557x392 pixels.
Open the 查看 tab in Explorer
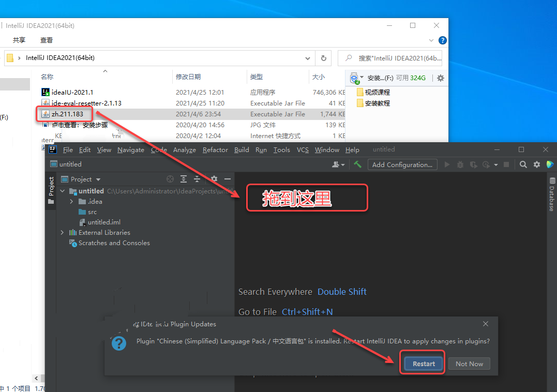47,40
